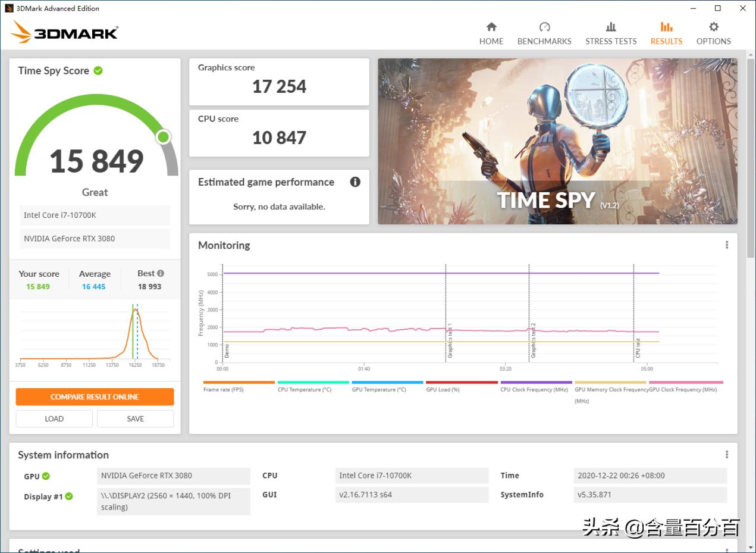Click the info icon next to Best score
756x553 pixels.
tap(161, 272)
